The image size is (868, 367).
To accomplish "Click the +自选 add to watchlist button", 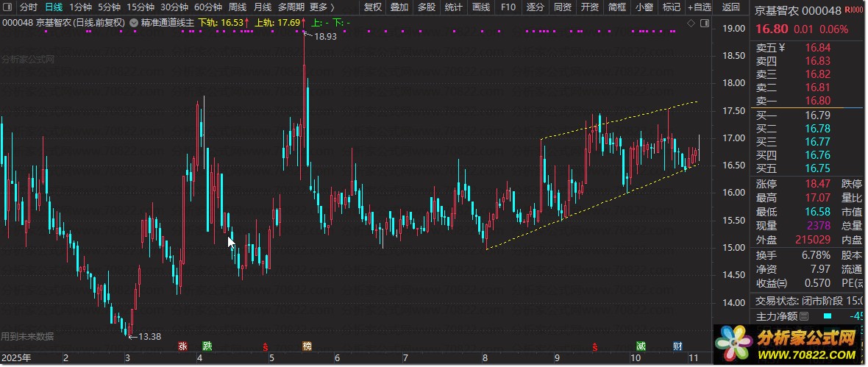I will pyautogui.click(x=698, y=7).
